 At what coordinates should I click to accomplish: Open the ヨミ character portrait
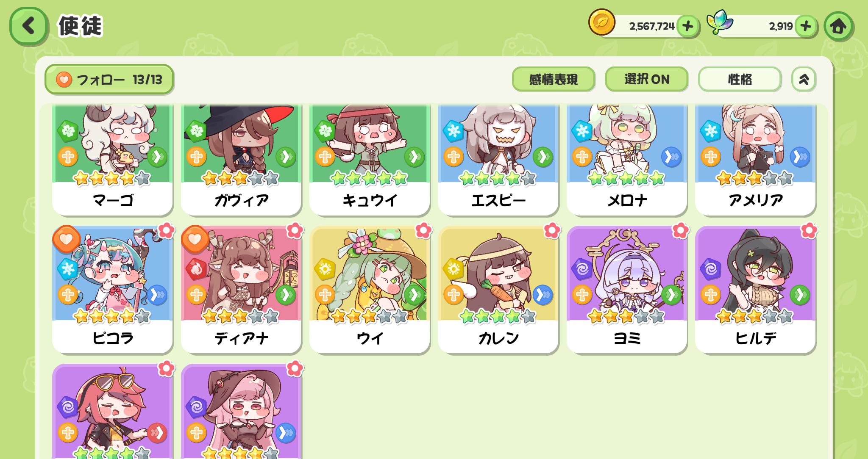click(x=626, y=274)
